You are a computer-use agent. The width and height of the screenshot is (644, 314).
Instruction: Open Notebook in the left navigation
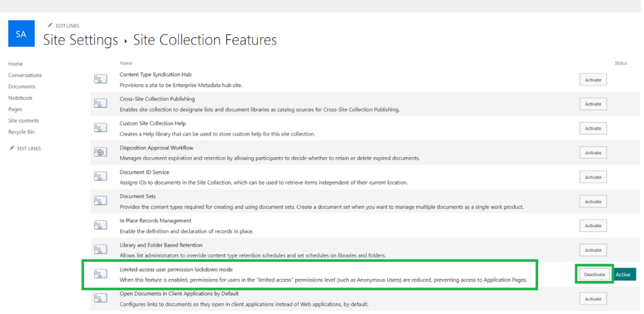pyautogui.click(x=20, y=98)
